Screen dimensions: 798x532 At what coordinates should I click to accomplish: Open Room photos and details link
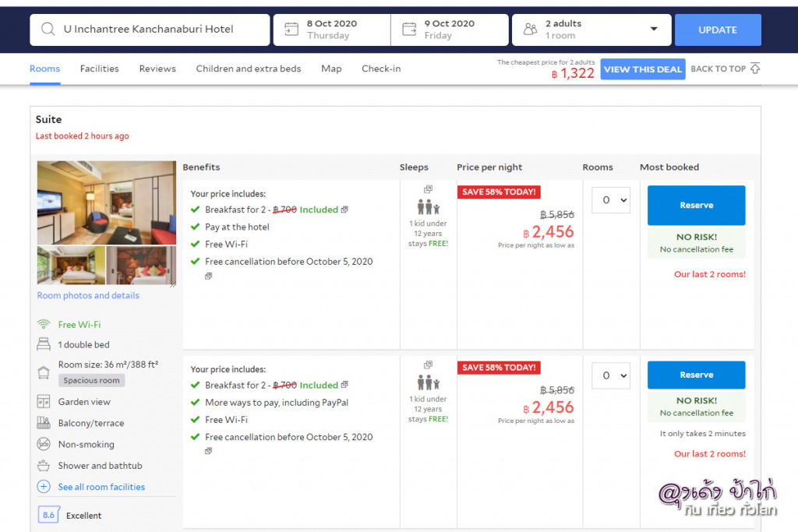[88, 296]
